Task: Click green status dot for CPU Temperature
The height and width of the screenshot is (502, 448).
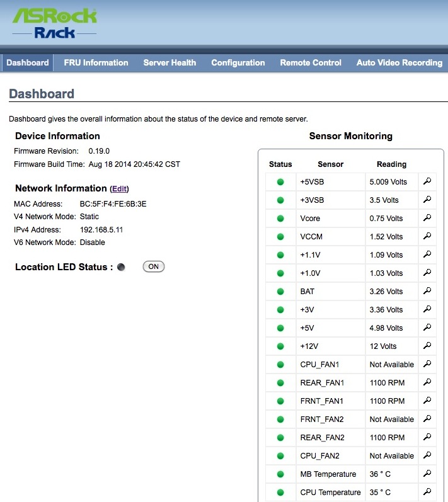Action: coord(280,493)
